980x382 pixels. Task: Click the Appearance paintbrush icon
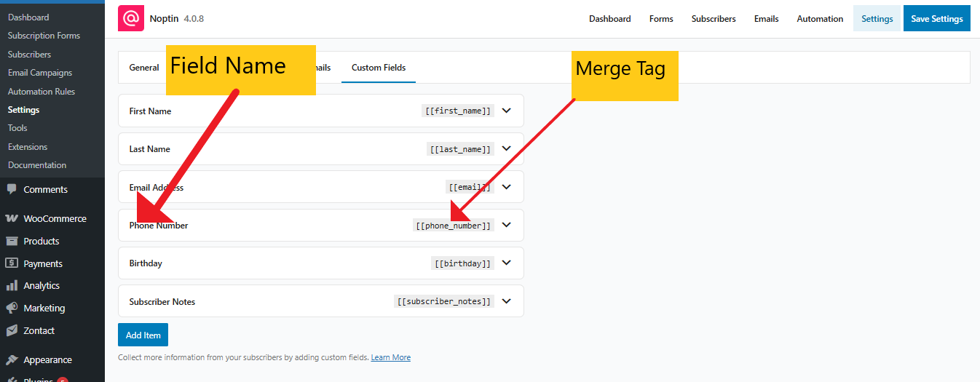tap(12, 360)
